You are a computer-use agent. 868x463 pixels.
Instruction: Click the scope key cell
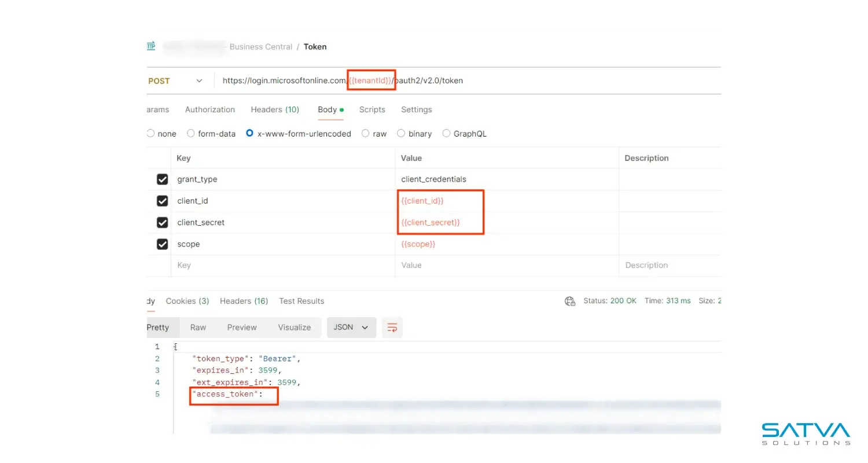click(x=283, y=244)
